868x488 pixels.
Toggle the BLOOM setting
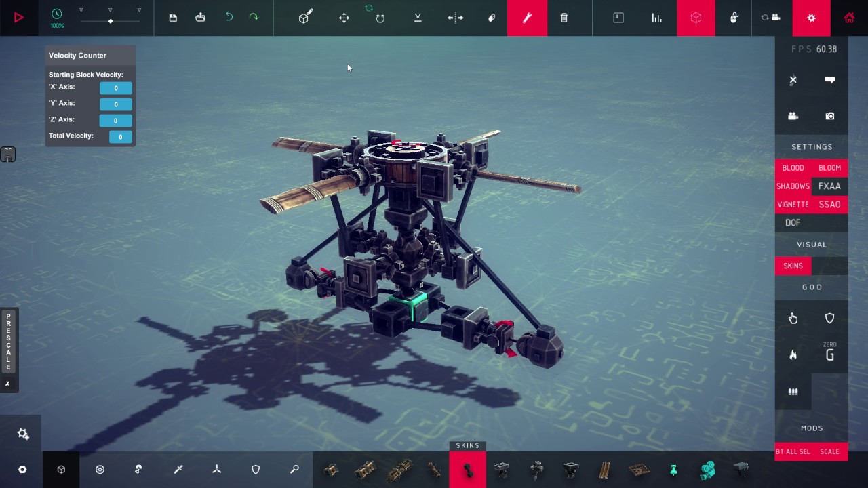[829, 168]
